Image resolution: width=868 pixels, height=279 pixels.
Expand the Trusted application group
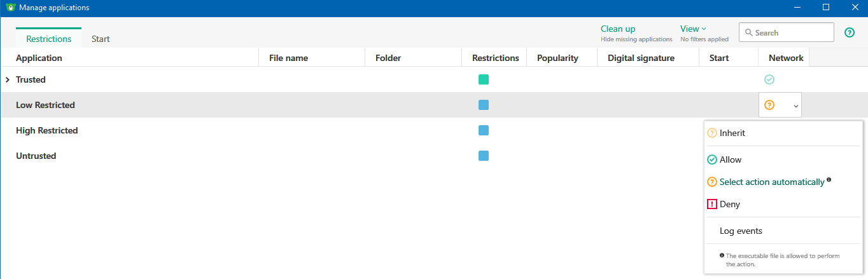[x=7, y=79]
